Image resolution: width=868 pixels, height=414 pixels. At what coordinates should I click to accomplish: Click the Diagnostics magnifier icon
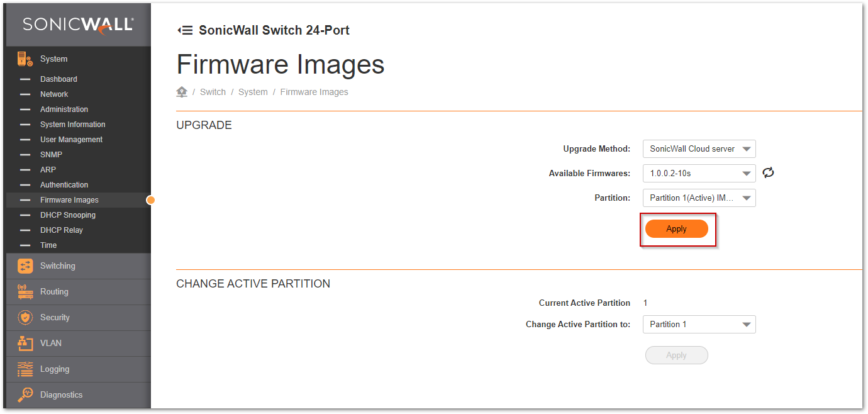tap(25, 395)
